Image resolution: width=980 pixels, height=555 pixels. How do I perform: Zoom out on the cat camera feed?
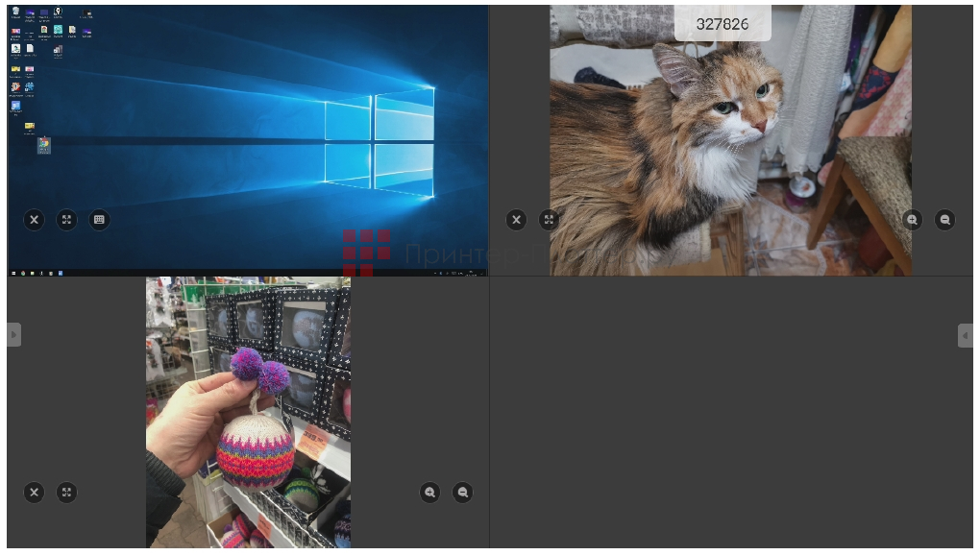[x=944, y=220]
